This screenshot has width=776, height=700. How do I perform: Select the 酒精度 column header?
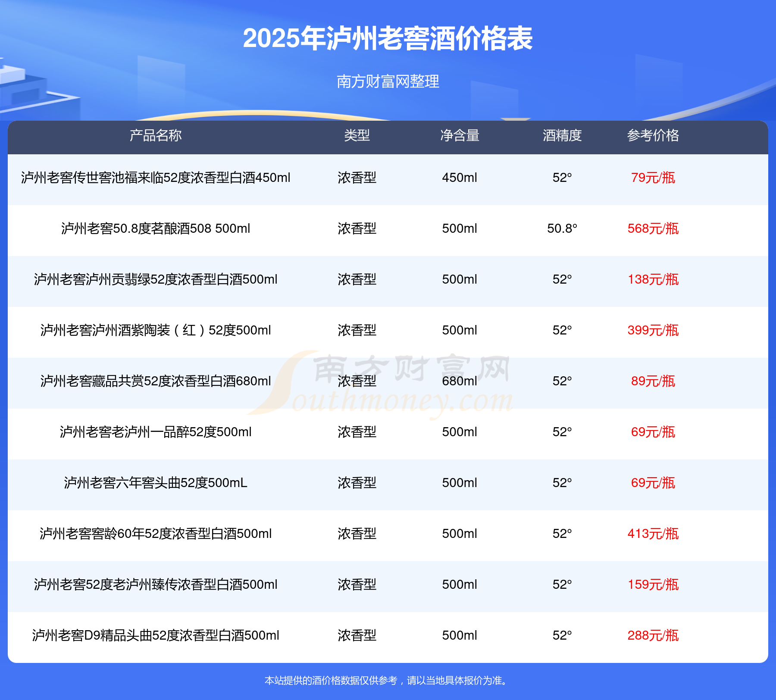pyautogui.click(x=562, y=135)
